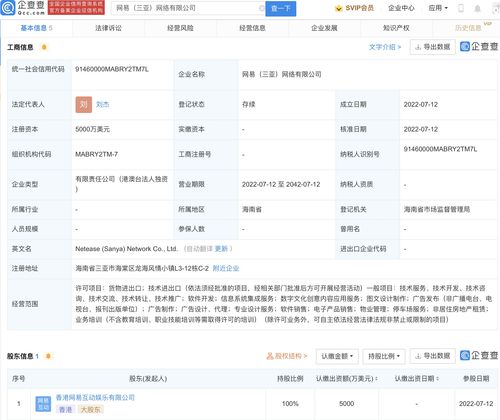Viewport: 500px width, 420px height.
Task: Click business term 2022-07-12 至 2042-07-12
Action: (x=281, y=184)
